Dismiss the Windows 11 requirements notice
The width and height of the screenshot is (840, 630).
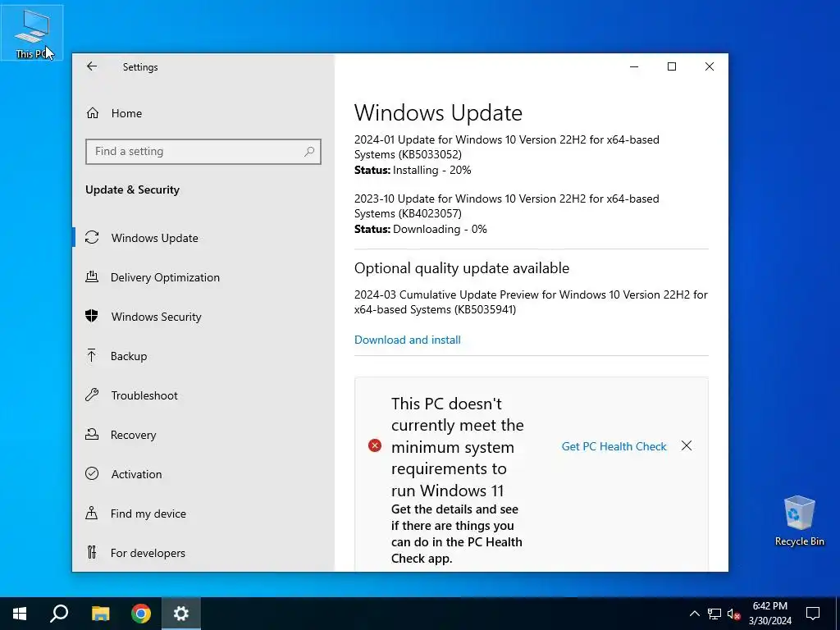coord(687,445)
